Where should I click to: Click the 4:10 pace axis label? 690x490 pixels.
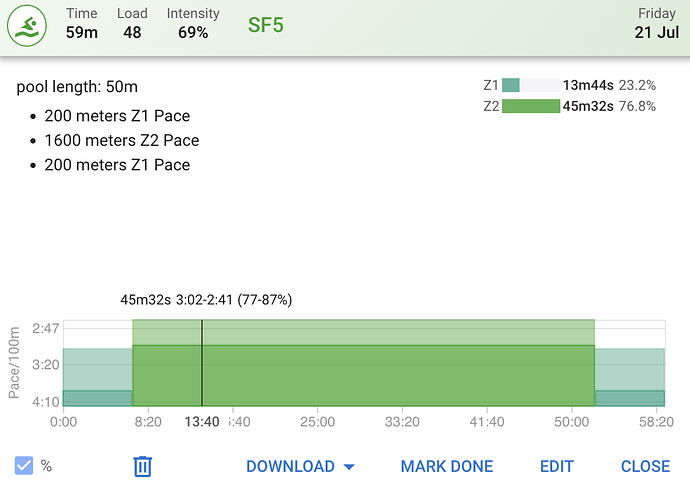(x=46, y=402)
